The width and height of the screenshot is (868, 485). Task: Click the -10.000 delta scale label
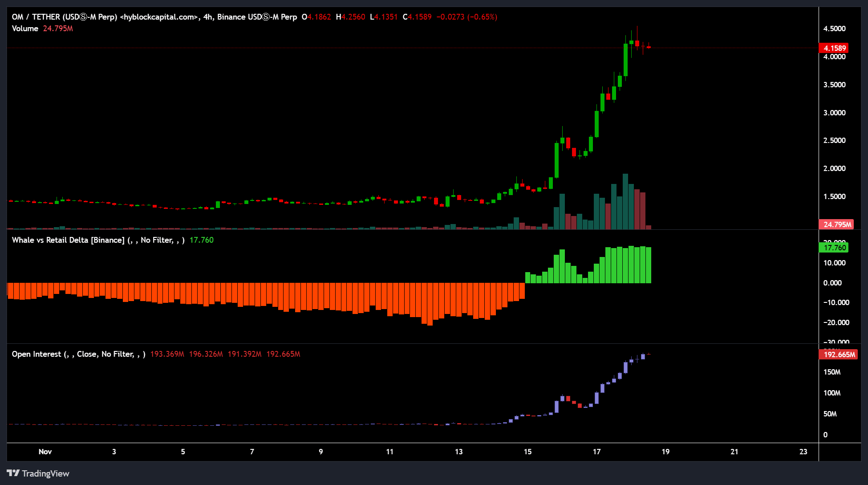point(836,302)
